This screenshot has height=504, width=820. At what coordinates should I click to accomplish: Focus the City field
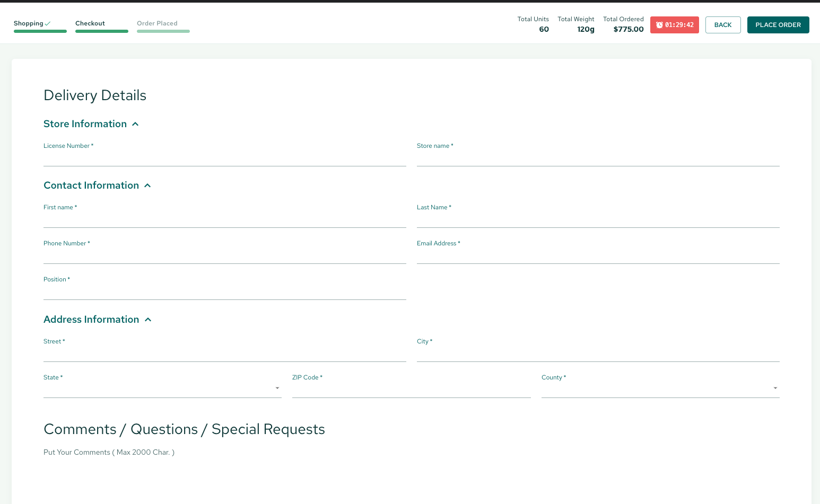click(x=598, y=354)
